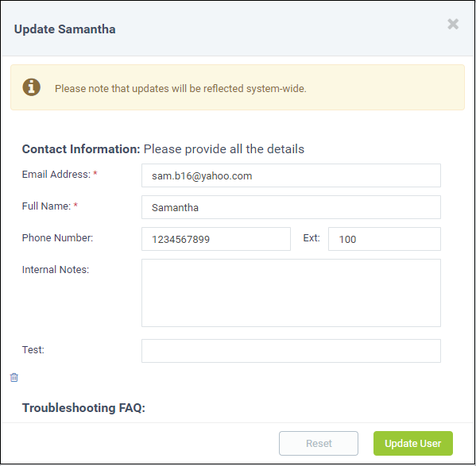Click the Contact Information heading
The height and width of the screenshot is (466, 476).
point(81,149)
